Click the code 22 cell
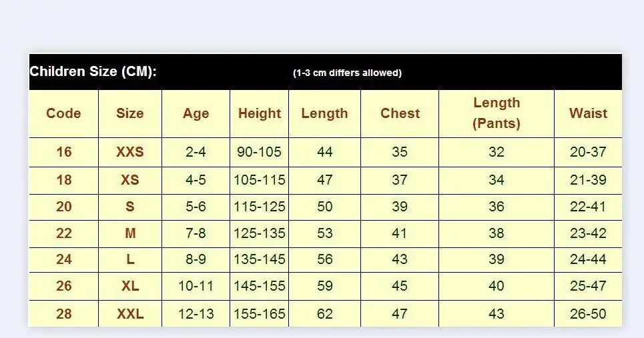 point(63,233)
